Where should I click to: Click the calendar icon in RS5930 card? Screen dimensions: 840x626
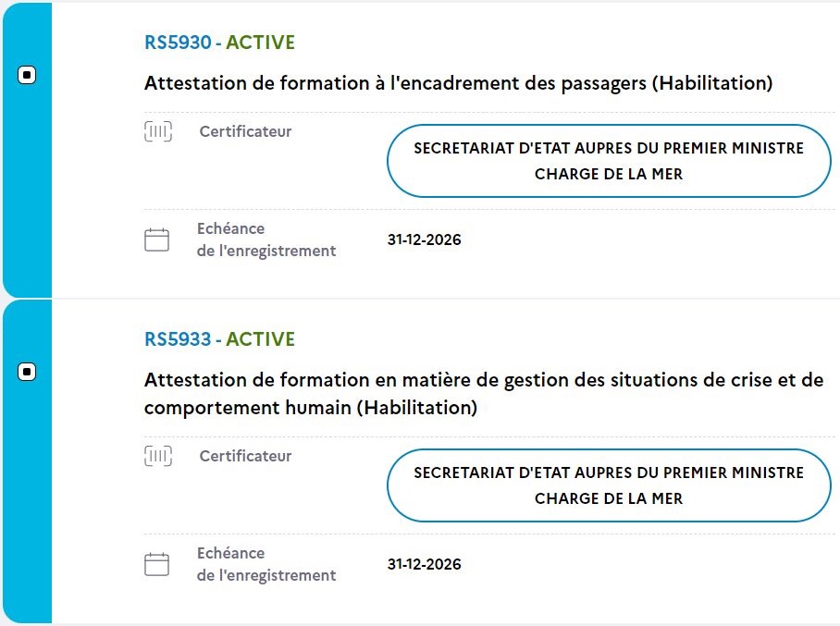coord(157,240)
